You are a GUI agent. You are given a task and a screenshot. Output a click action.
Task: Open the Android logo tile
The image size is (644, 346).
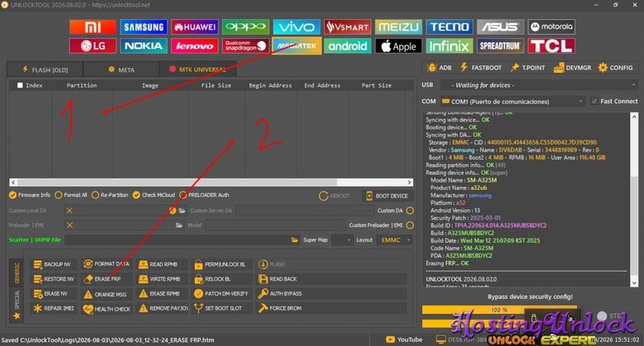(347, 46)
